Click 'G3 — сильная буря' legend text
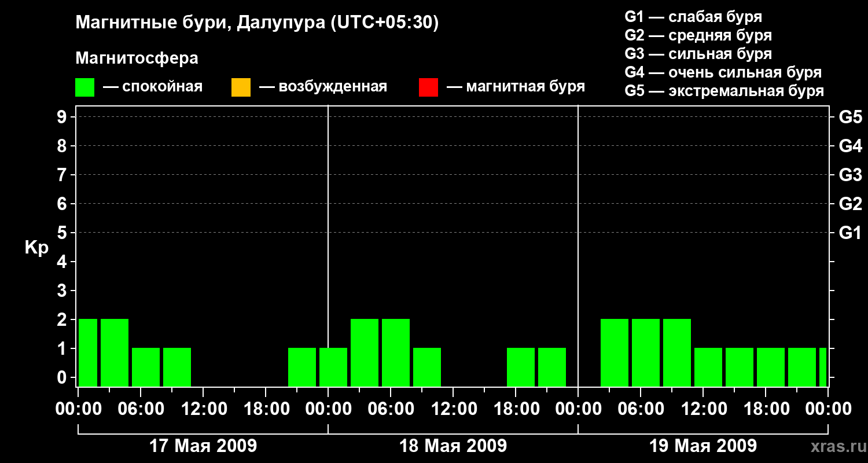The height and width of the screenshot is (463, 868). coord(698,54)
